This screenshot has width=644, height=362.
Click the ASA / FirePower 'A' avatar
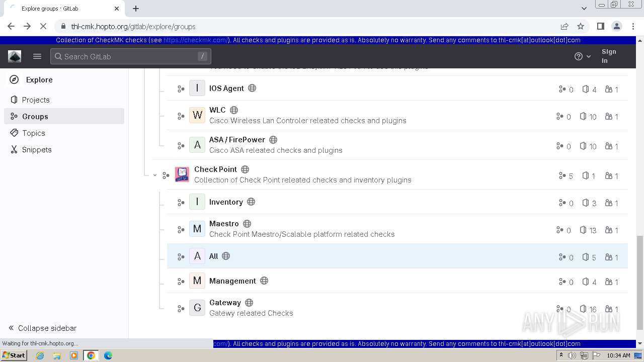(197, 145)
